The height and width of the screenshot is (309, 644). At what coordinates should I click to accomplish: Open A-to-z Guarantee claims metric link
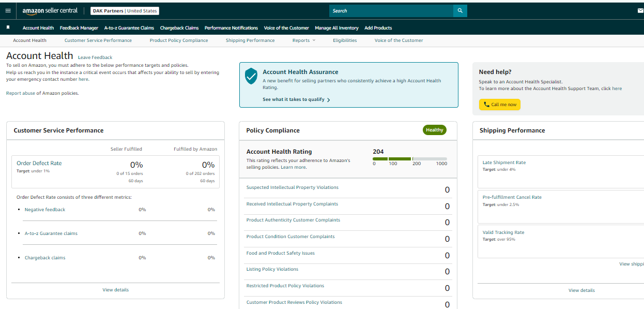click(x=51, y=233)
